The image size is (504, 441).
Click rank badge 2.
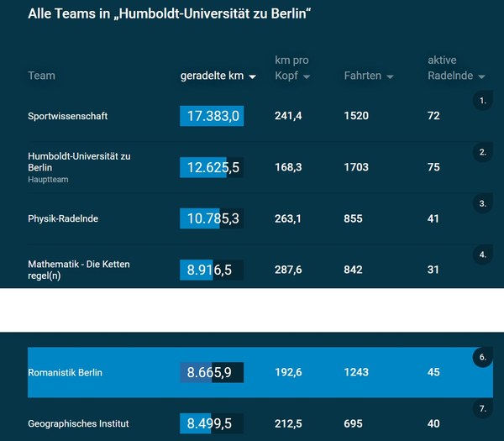[483, 152]
